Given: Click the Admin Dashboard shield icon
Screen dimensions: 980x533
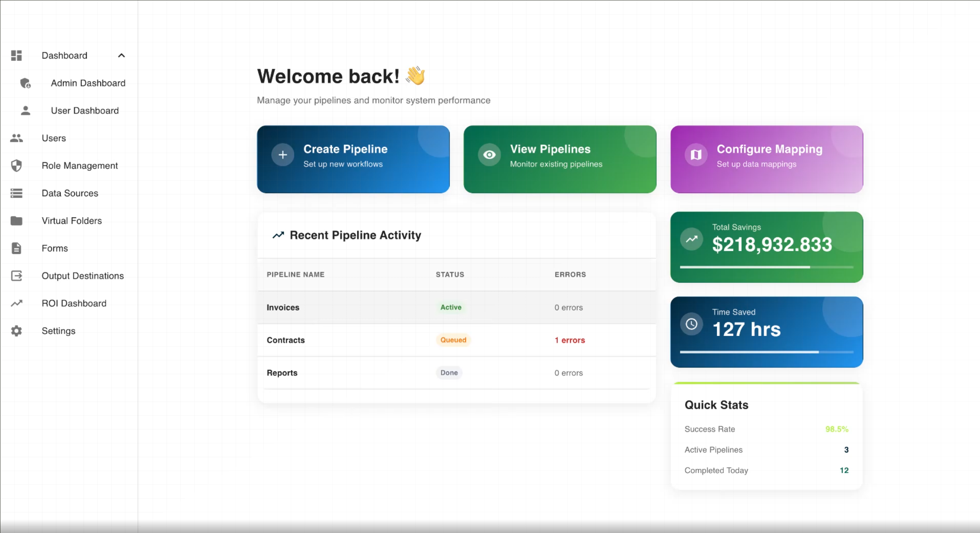Looking at the screenshot, I should coord(25,83).
